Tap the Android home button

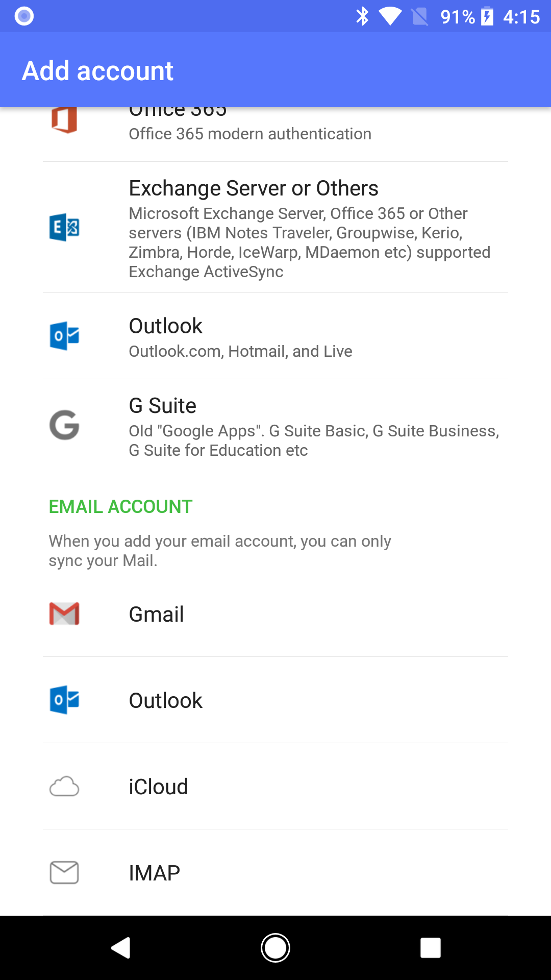tap(275, 948)
